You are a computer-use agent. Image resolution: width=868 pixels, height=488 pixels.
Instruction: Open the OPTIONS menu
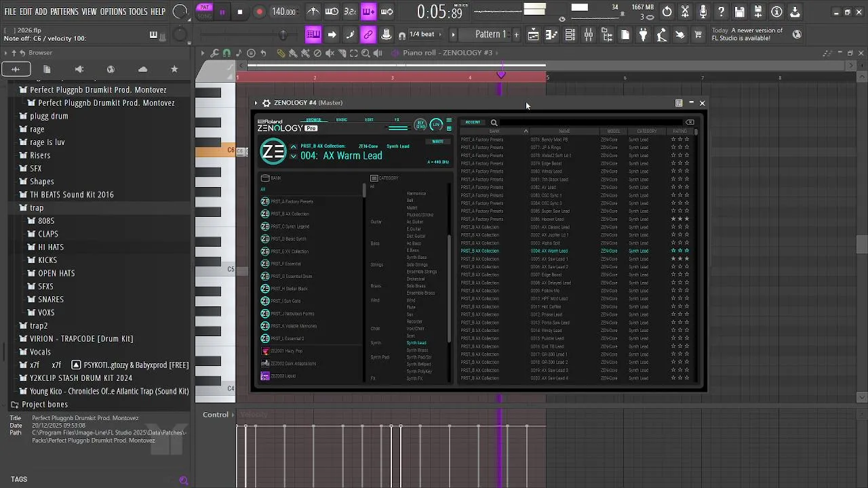click(113, 12)
